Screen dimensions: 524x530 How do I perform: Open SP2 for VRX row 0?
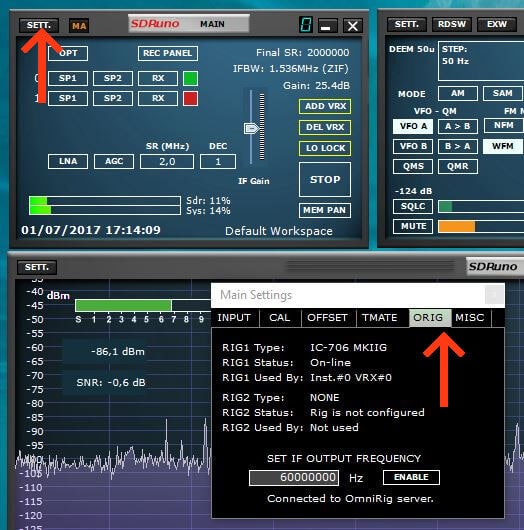click(113, 78)
